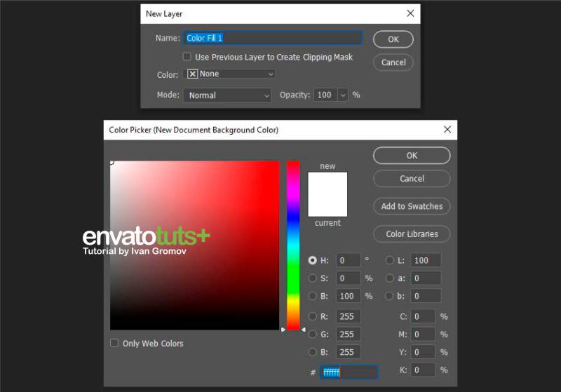The width and height of the screenshot is (561, 392).
Task: Select the RGB Blue radio button
Action: [312, 352]
